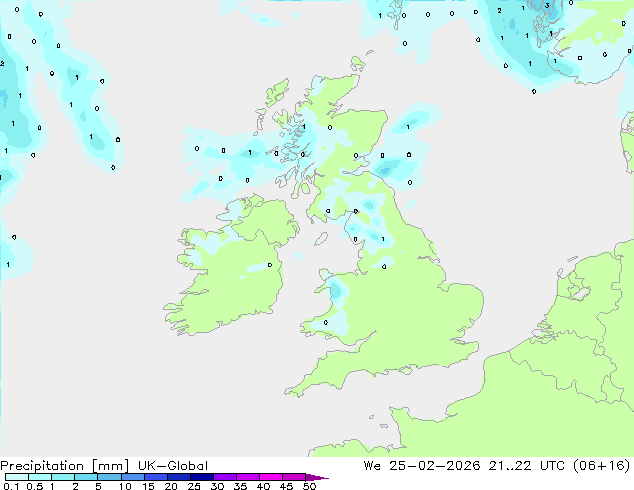Click the arrow tip past 50 on legend
The image size is (634, 490).
pyautogui.click(x=317, y=477)
